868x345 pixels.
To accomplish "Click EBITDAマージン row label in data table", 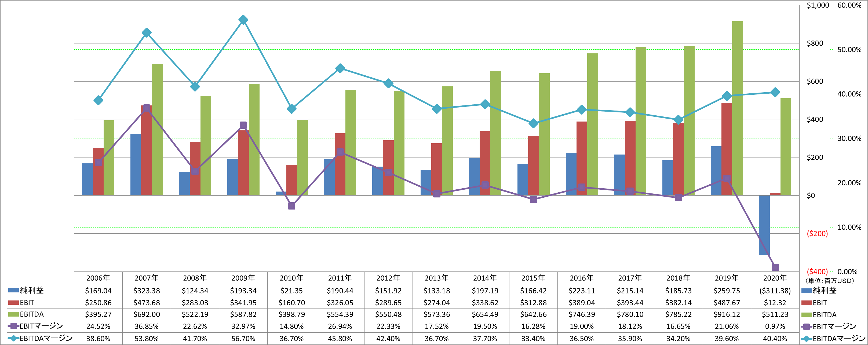I will pyautogui.click(x=41, y=338).
